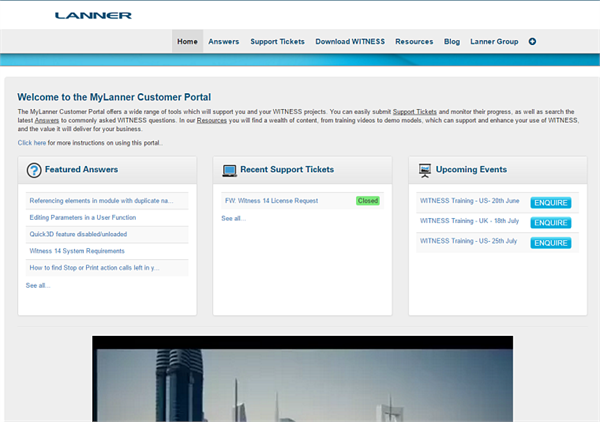Open 'WITNESS Training - US- 25th July' event
600x422 pixels.
click(468, 241)
